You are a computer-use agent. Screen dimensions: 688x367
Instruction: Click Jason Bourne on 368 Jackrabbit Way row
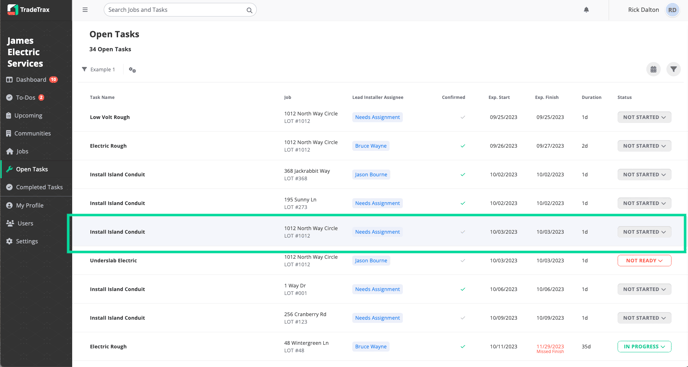[371, 175]
